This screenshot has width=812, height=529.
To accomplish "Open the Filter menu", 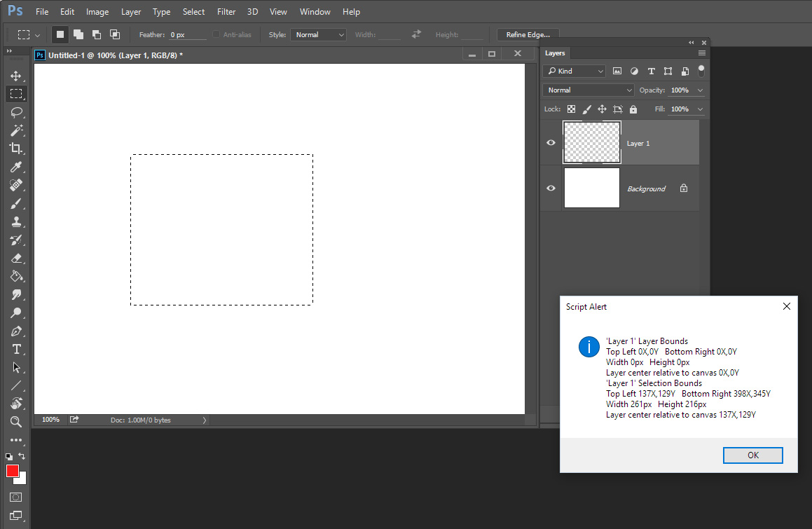I will click(226, 12).
